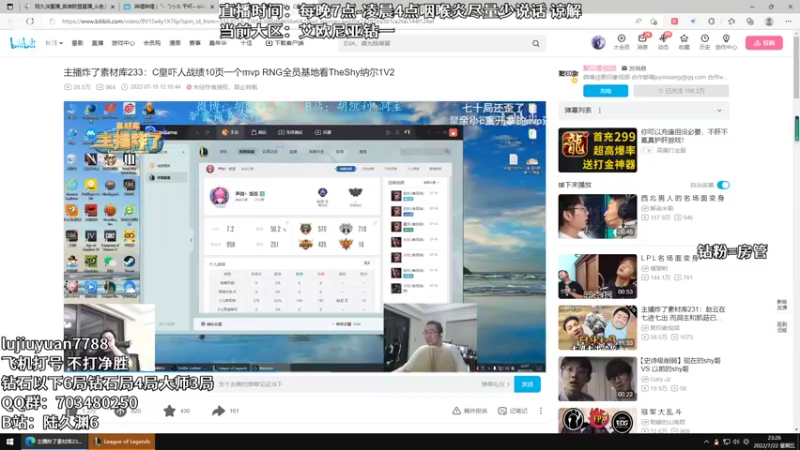Open the 记笔记 notes icon
800x450 pixels.
click(x=513, y=411)
